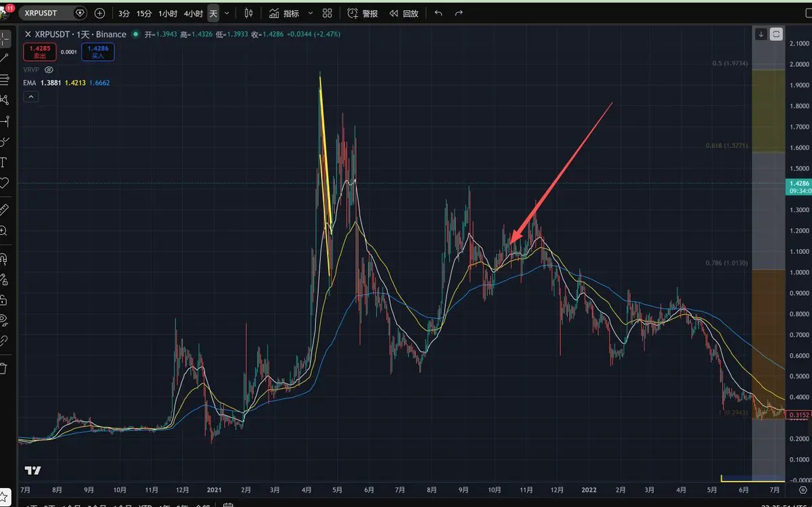The width and height of the screenshot is (812, 507).
Task: Switch to 4小时 timeframe
Action: coord(194,14)
